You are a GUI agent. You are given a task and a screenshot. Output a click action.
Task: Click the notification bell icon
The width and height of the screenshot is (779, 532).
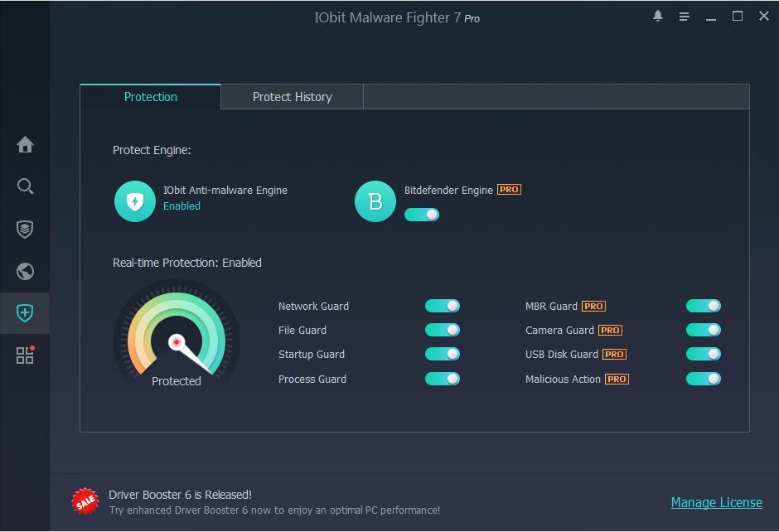point(658,16)
